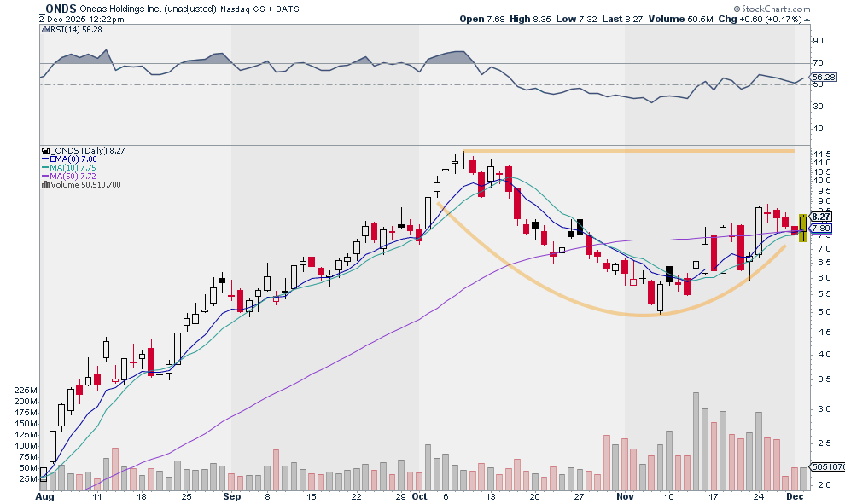845x504 pixels.
Task: Click the 100M volume axis label
Action: (26, 446)
